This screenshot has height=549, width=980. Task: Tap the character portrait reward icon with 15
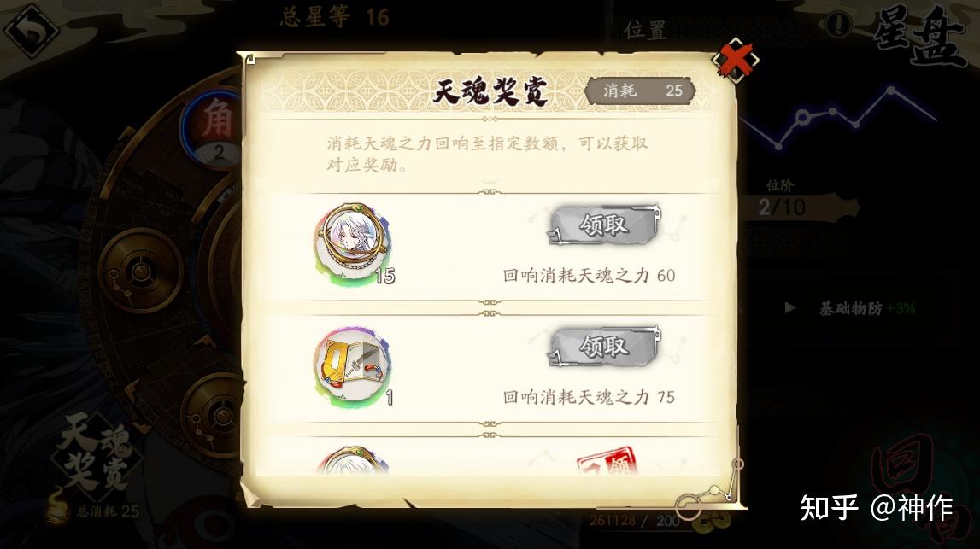click(353, 244)
